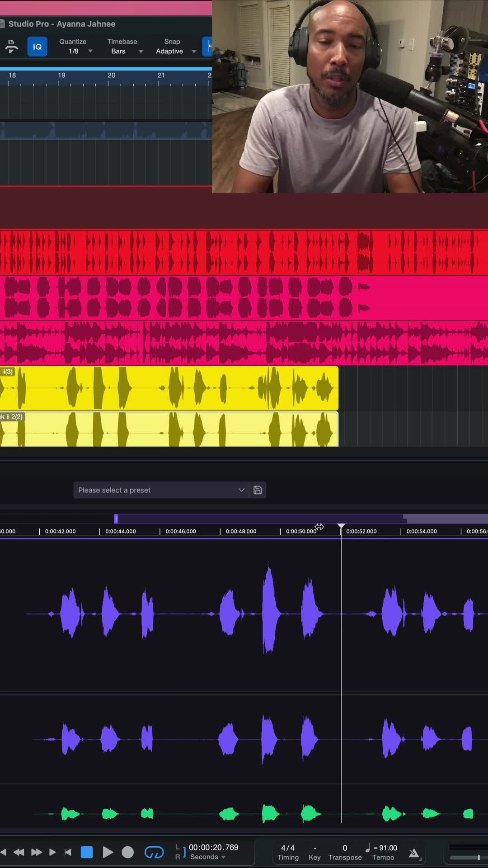Stop playback with the blue square button
Image resolution: width=488 pixels, height=868 pixels.
click(87, 852)
